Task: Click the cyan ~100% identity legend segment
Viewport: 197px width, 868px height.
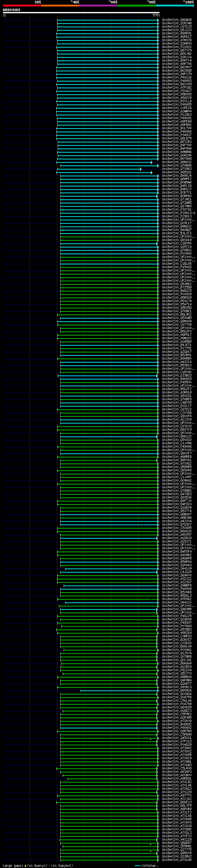Action: [x=175, y=6]
